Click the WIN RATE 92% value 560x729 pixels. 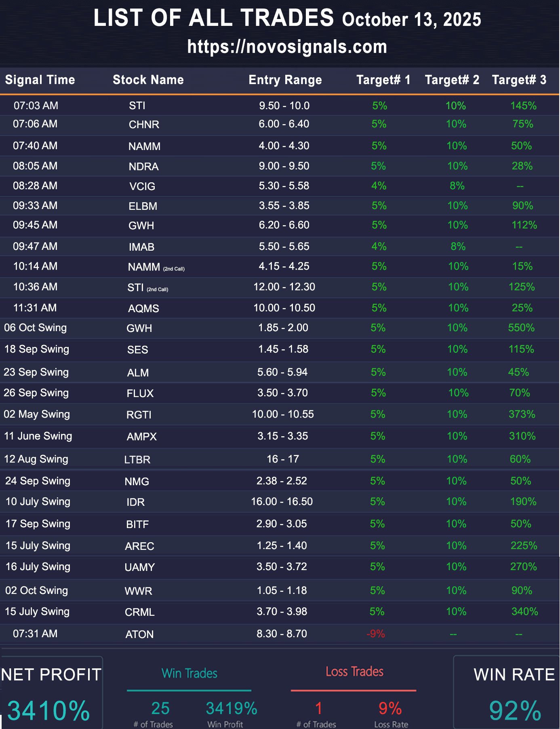click(x=515, y=710)
